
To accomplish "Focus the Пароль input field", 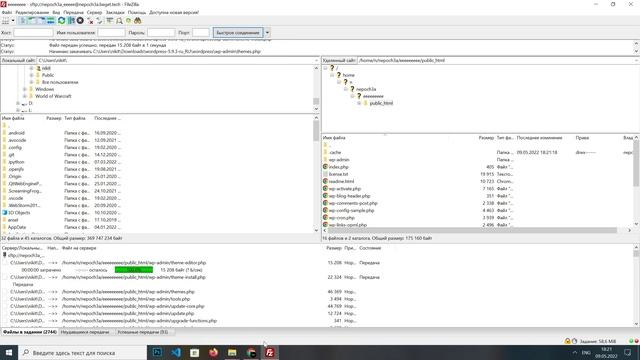I will click(x=161, y=33).
